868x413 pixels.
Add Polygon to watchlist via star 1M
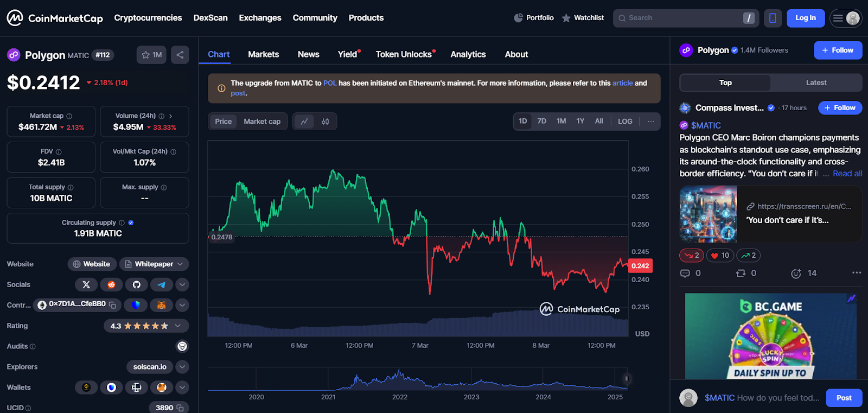[x=152, y=55]
